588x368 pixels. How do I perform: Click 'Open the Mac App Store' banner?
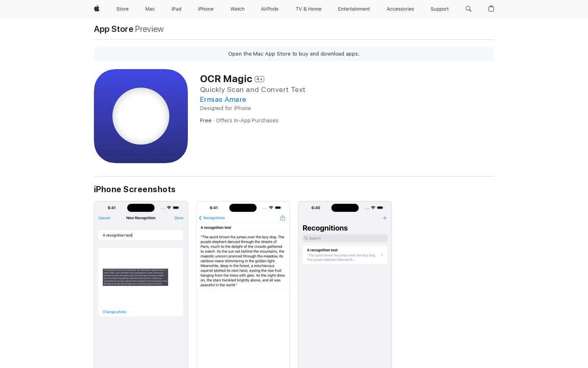[294, 54]
